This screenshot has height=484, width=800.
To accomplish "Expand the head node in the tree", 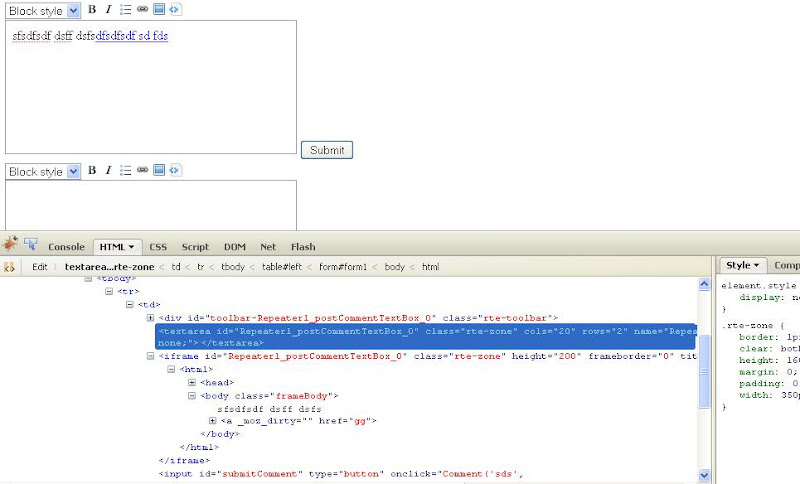I will (x=192, y=382).
